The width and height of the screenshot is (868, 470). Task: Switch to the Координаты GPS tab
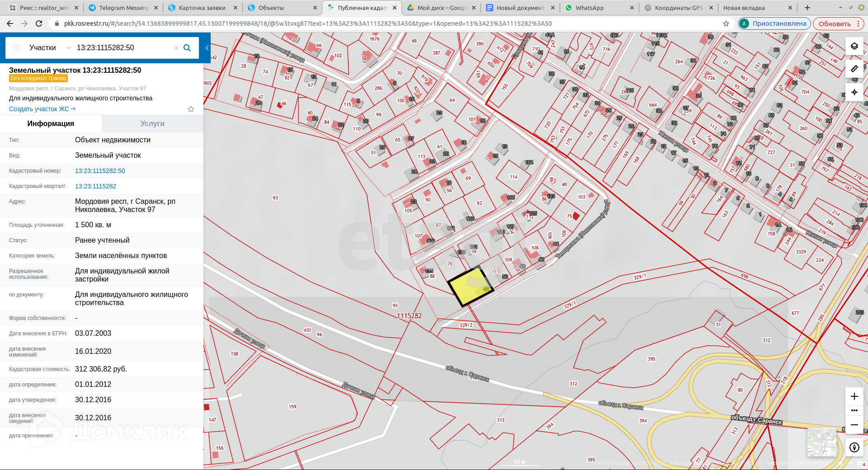pos(678,8)
